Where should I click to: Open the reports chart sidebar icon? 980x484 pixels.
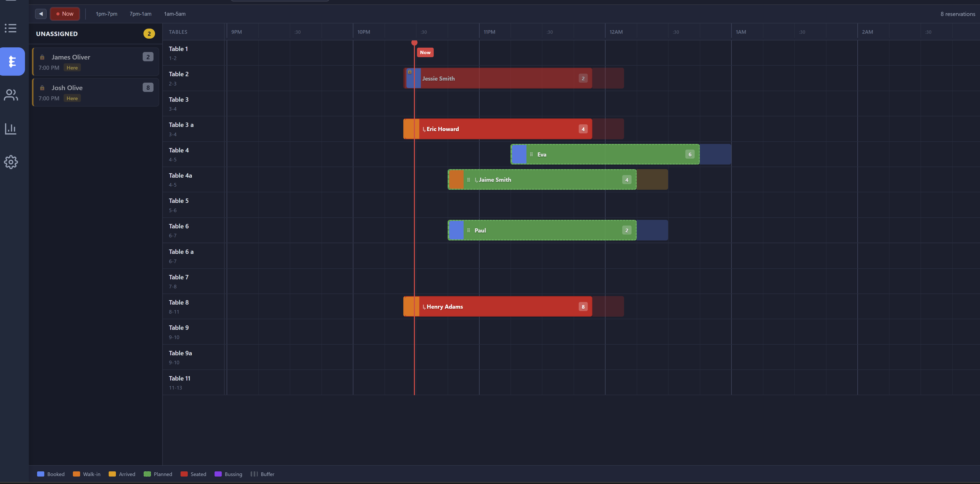(11, 128)
